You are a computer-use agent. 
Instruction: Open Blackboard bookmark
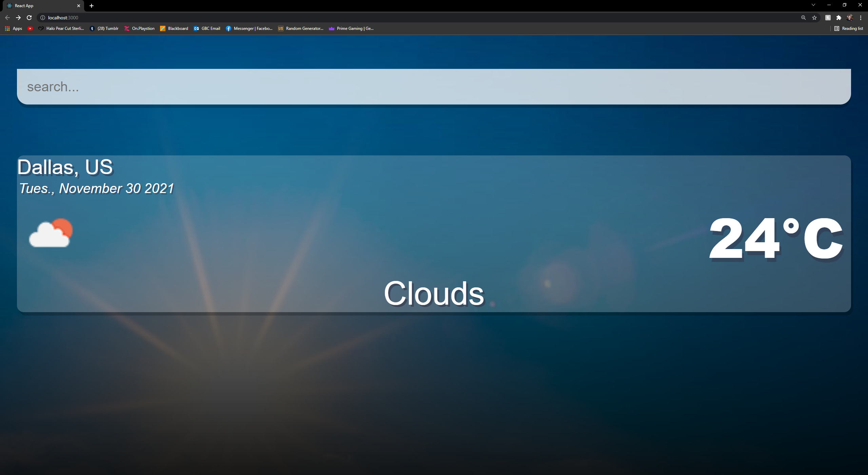(174, 28)
